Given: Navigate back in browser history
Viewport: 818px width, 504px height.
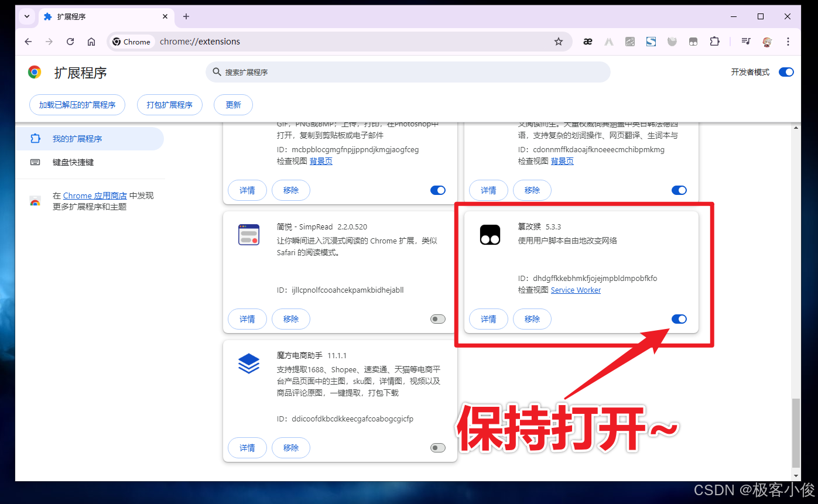Looking at the screenshot, I should 28,42.
